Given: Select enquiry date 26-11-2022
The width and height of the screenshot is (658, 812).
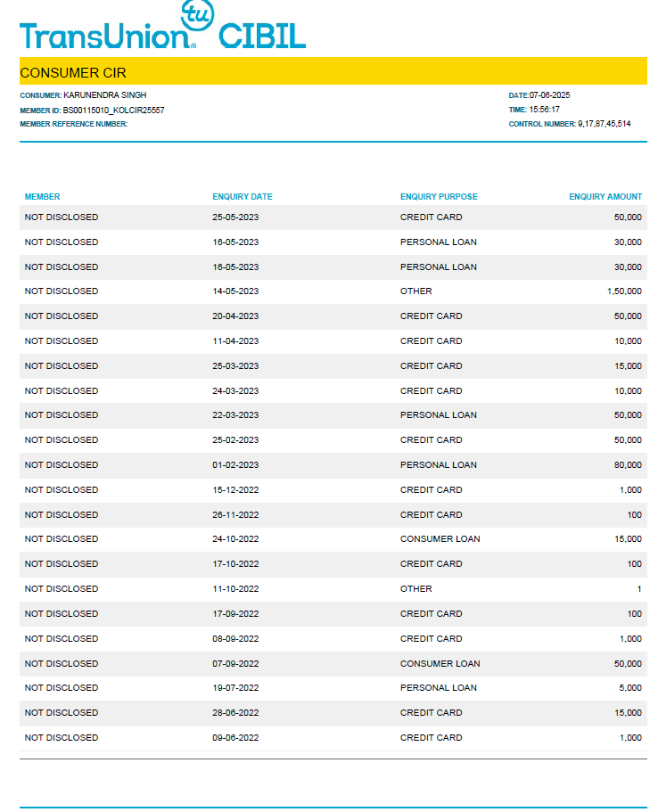Looking at the screenshot, I should point(235,515).
